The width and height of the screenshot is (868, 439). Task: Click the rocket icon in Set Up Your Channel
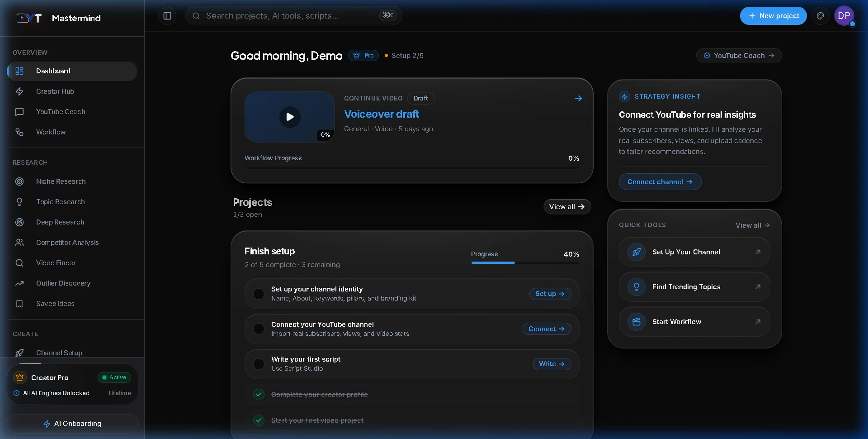[x=637, y=252]
